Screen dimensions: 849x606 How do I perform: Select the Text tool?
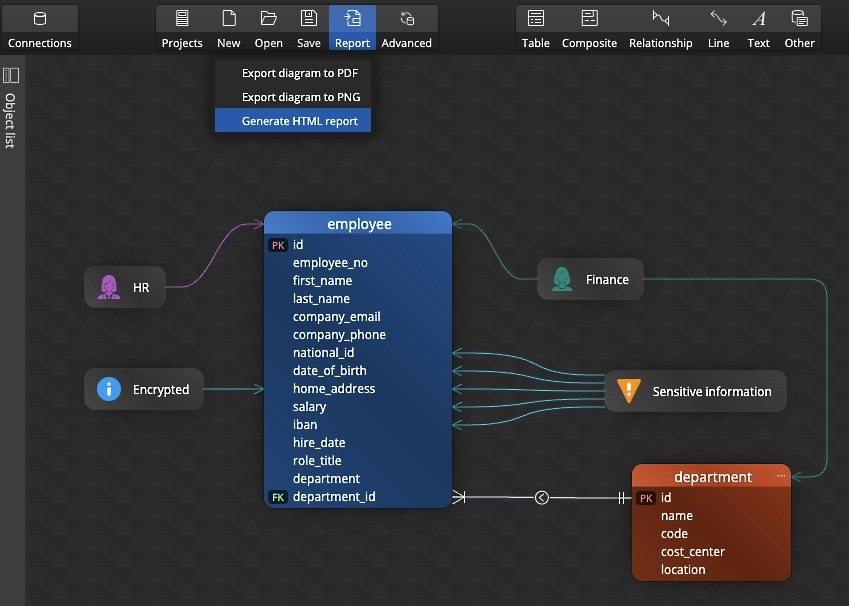pyautogui.click(x=759, y=28)
